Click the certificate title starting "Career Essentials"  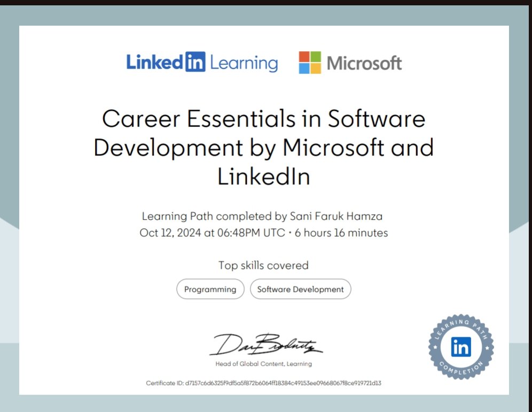click(264, 147)
